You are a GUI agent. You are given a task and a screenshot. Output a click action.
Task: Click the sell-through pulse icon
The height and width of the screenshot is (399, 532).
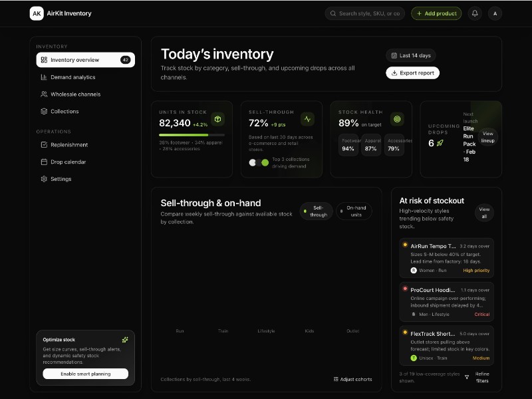[x=307, y=119]
